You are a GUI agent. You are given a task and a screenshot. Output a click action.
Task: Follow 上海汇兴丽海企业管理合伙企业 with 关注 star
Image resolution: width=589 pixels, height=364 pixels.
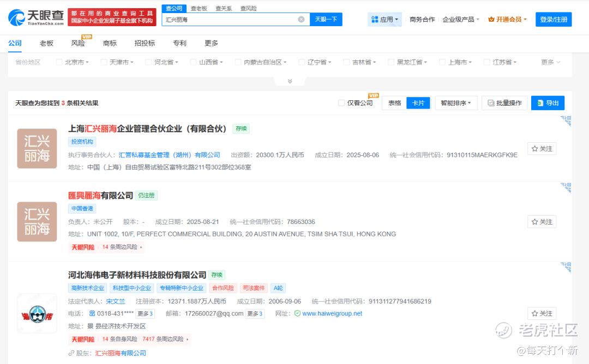click(542, 149)
